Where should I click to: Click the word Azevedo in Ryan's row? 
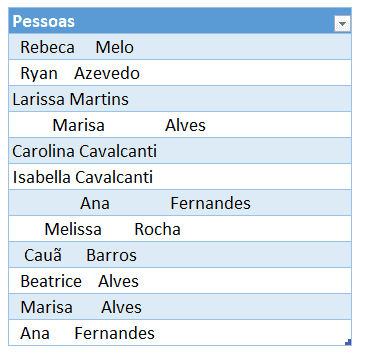point(107,73)
